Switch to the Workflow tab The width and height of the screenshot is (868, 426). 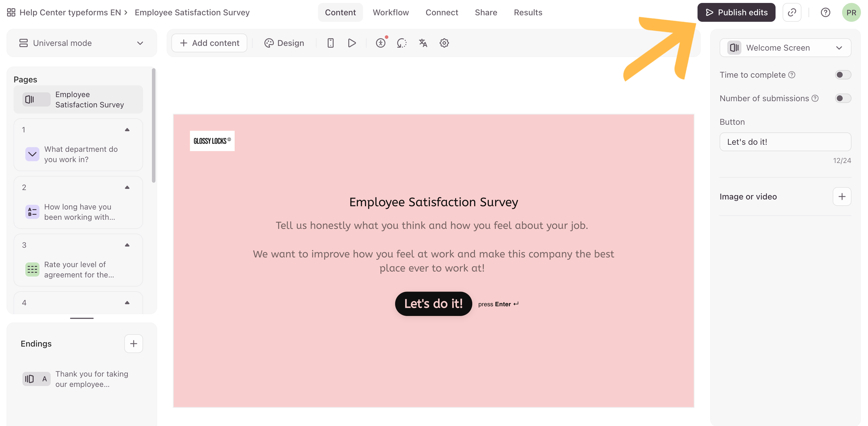(390, 12)
